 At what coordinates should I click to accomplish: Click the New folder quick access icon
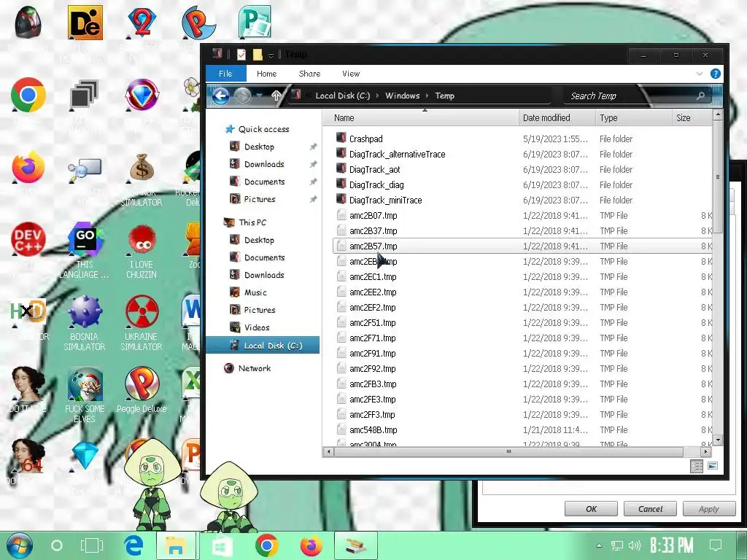258,55
